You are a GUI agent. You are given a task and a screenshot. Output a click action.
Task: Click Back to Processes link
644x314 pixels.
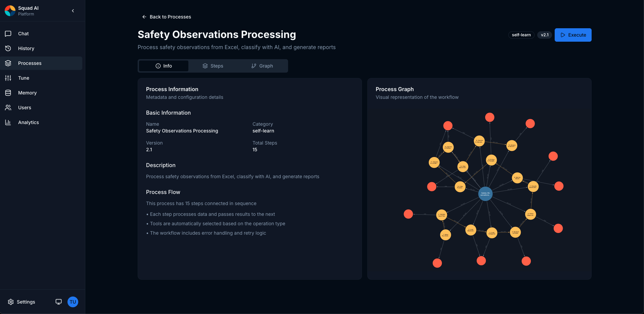pos(167,17)
